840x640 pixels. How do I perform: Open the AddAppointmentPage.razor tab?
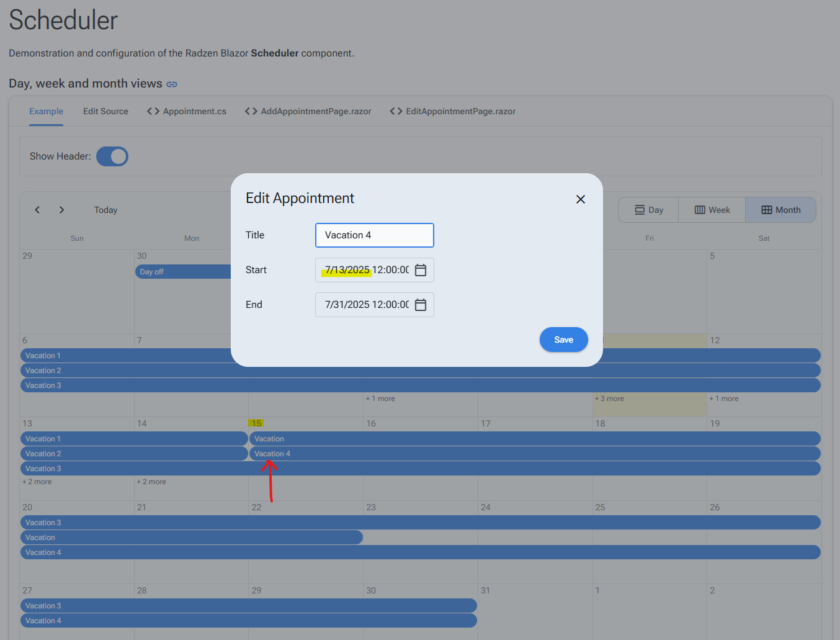click(x=308, y=111)
